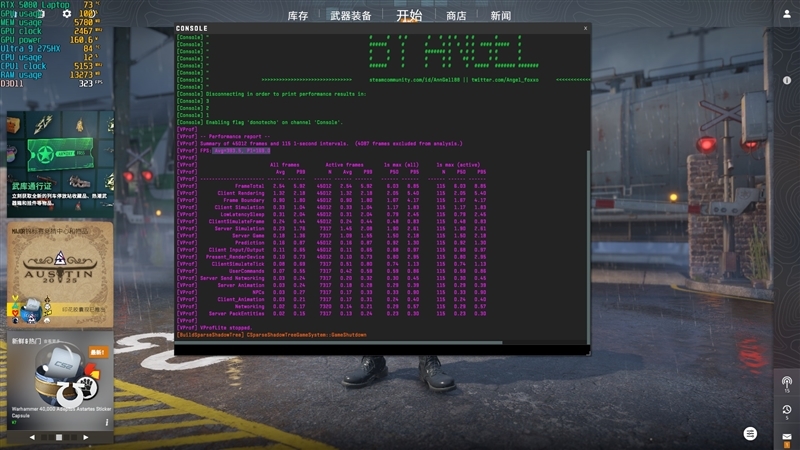Image resolution: width=800 pixels, height=450 pixels.
Task: Open the 库存 inventory tab
Action: pos(298,16)
